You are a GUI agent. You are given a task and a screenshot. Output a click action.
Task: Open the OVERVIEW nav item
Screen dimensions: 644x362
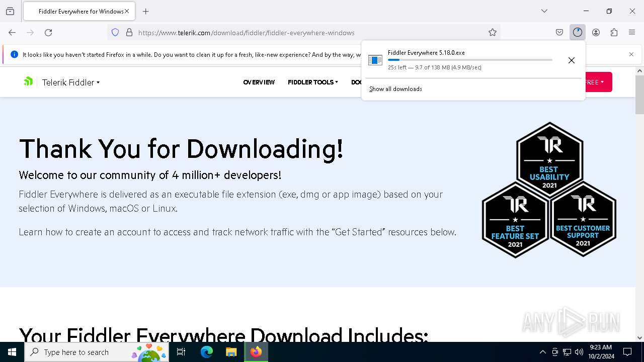coord(259,82)
